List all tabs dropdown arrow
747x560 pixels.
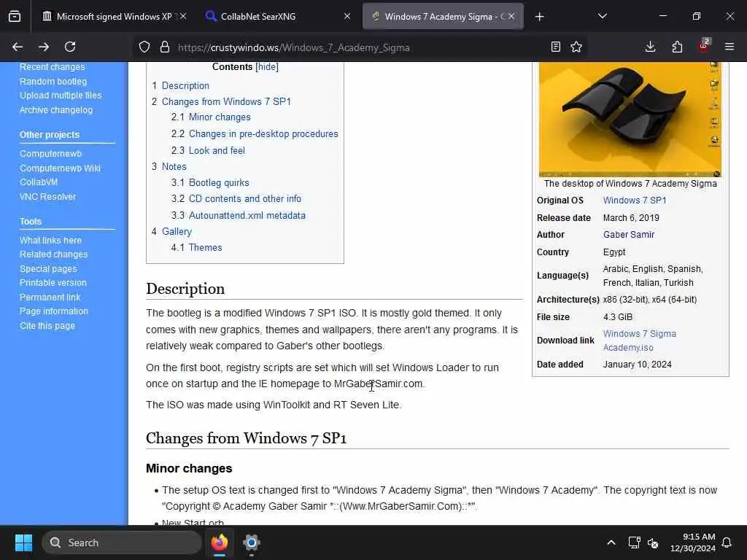[x=602, y=16]
